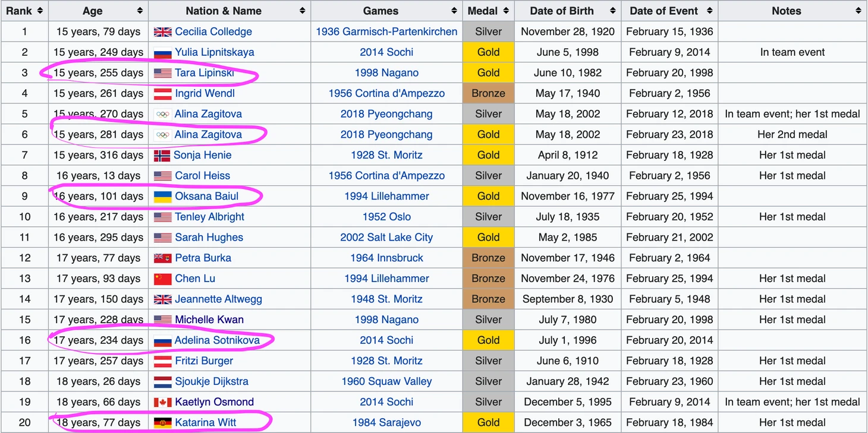This screenshot has width=868, height=433.
Task: Select birth date 'July 7, 1980'
Action: tap(568, 320)
